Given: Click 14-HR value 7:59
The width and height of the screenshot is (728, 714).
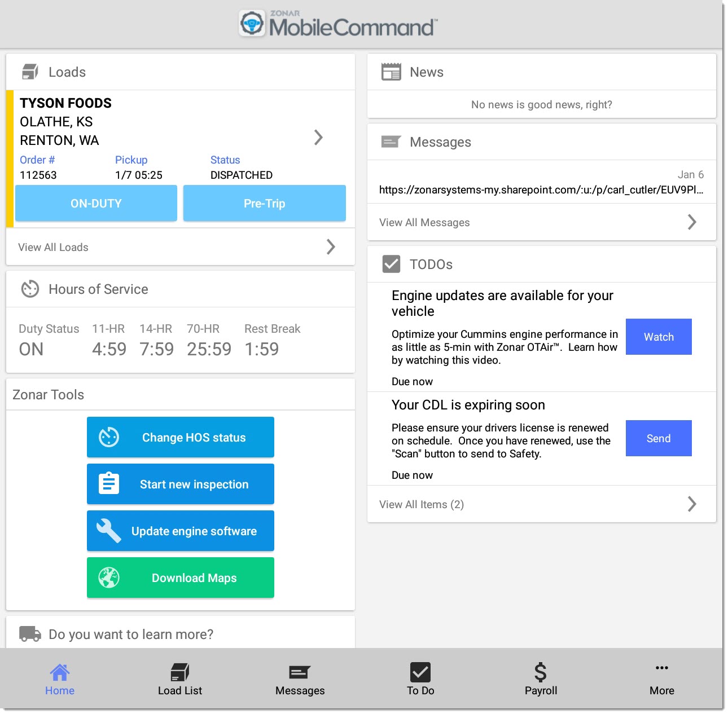Looking at the screenshot, I should 157,349.
